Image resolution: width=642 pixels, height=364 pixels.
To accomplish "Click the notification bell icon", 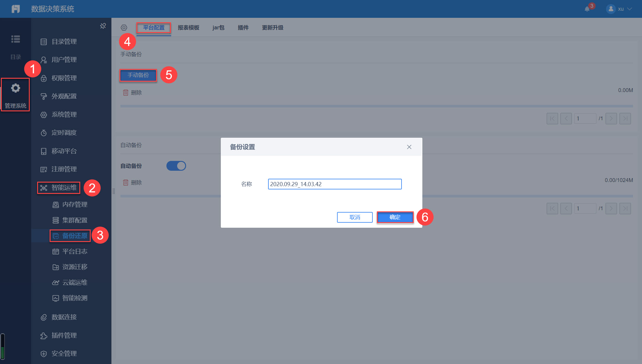I will pyautogui.click(x=587, y=9).
